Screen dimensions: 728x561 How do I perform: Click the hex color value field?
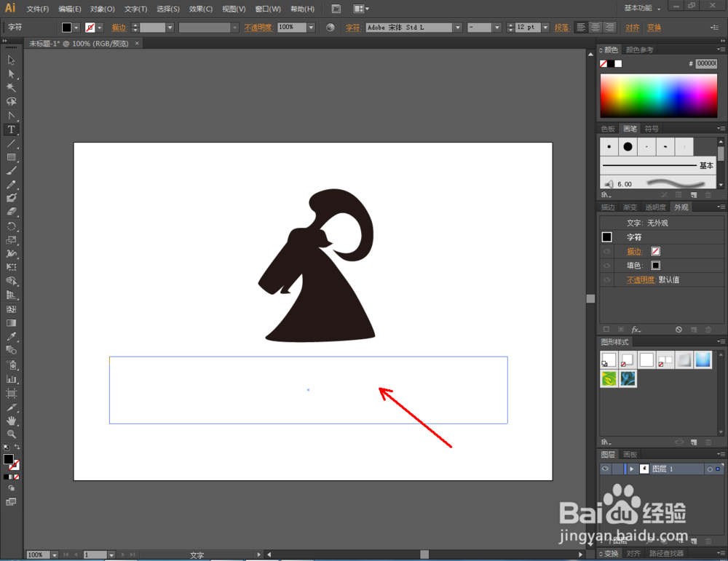coord(706,63)
